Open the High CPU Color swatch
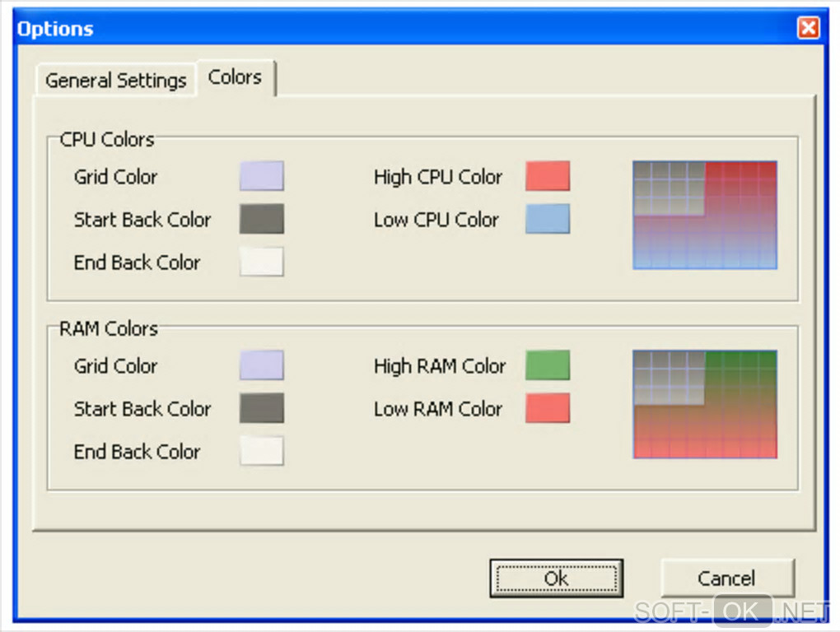 (x=548, y=176)
